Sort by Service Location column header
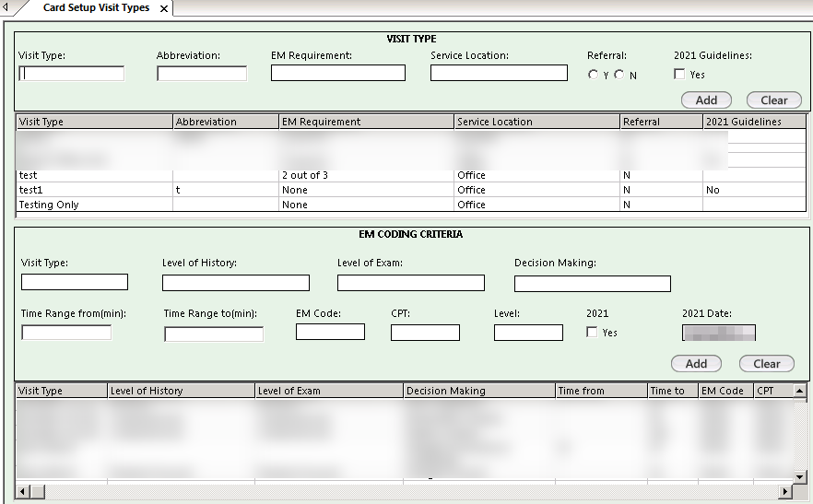Screen dimensions: 813x504 [537, 122]
